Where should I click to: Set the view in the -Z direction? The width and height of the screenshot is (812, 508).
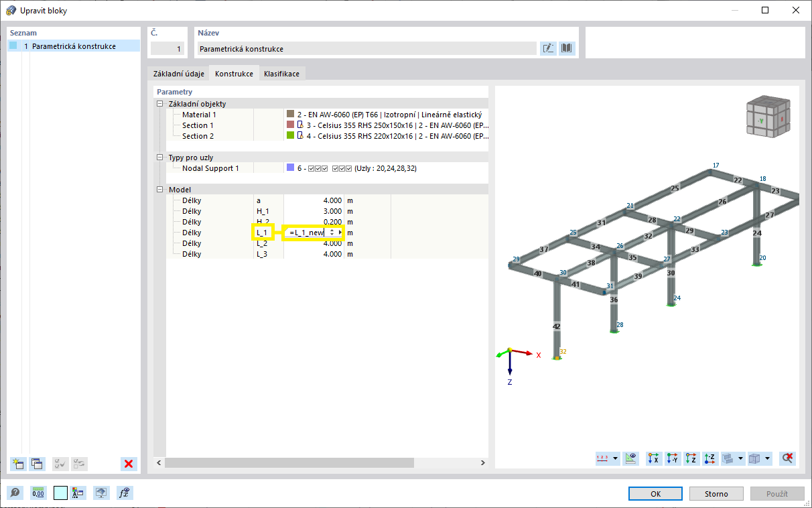point(710,458)
